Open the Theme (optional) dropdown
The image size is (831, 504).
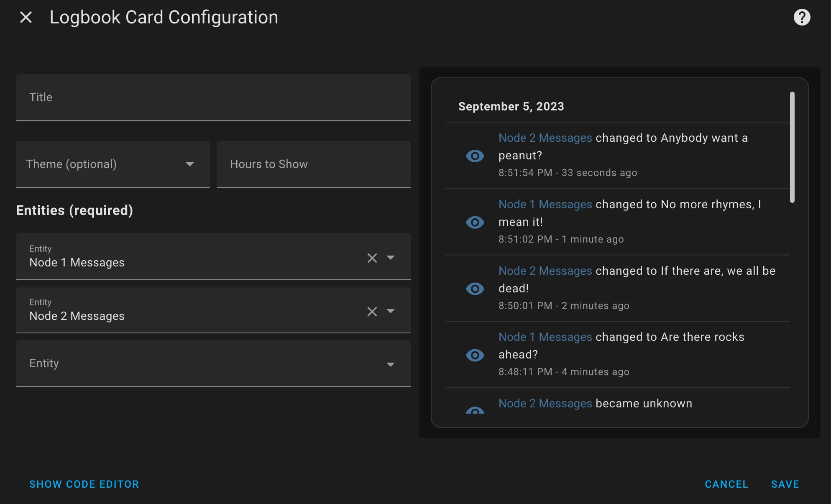[x=113, y=164]
